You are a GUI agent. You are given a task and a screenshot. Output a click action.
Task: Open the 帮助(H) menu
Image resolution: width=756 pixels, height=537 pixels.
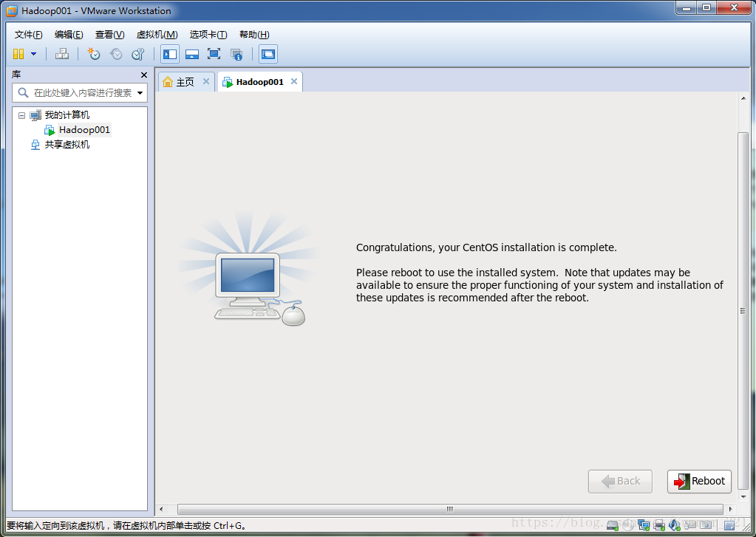click(x=254, y=35)
